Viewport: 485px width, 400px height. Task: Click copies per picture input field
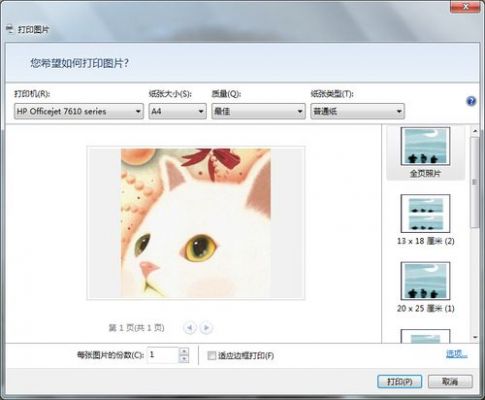coord(163,355)
